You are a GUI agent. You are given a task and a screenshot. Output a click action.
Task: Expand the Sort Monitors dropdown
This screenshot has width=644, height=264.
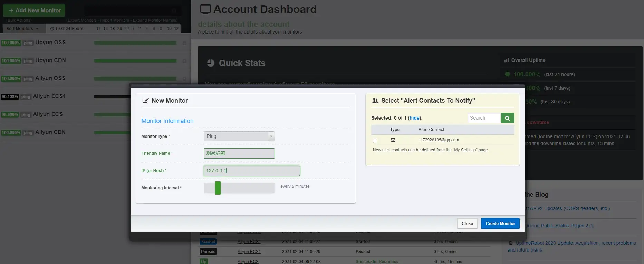click(22, 29)
